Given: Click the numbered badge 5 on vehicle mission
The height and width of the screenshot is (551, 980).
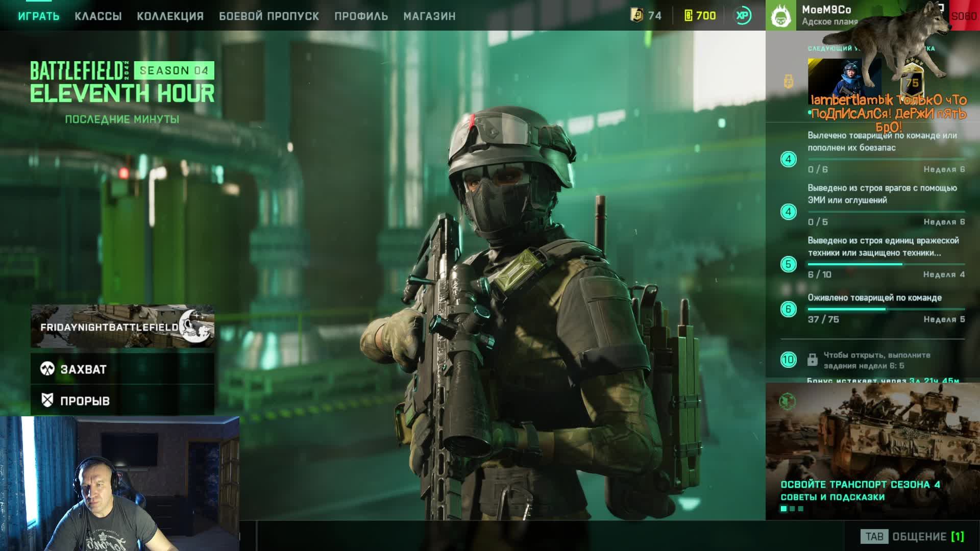Looking at the screenshot, I should tap(788, 264).
